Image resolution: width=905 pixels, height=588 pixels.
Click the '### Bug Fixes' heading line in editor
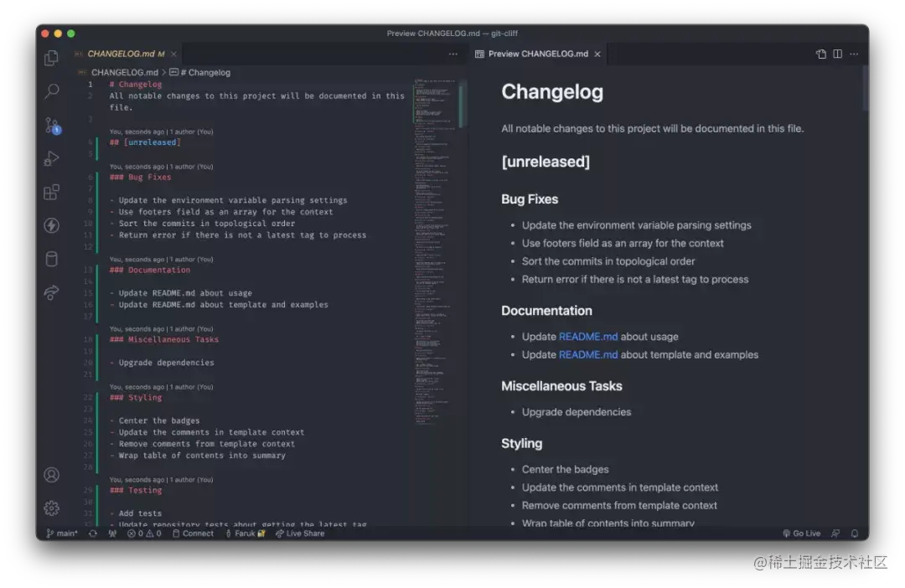(140, 177)
